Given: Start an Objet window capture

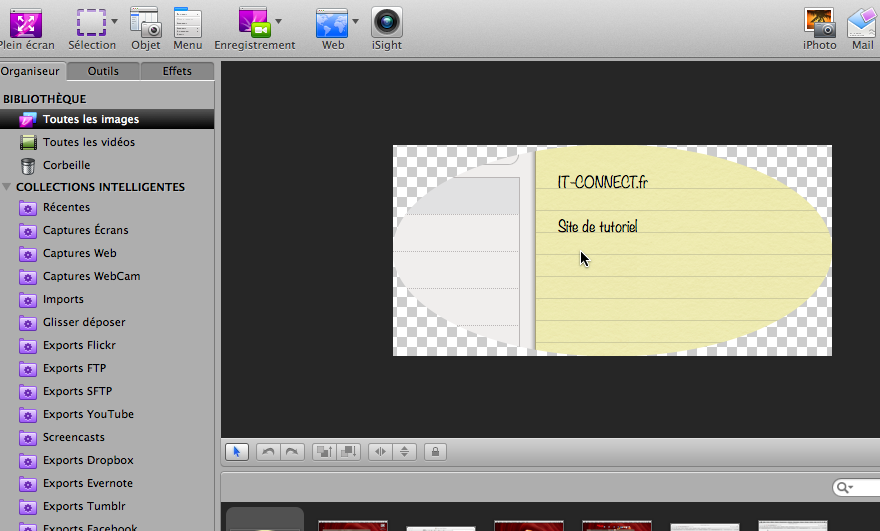Looking at the screenshot, I should [x=146, y=22].
